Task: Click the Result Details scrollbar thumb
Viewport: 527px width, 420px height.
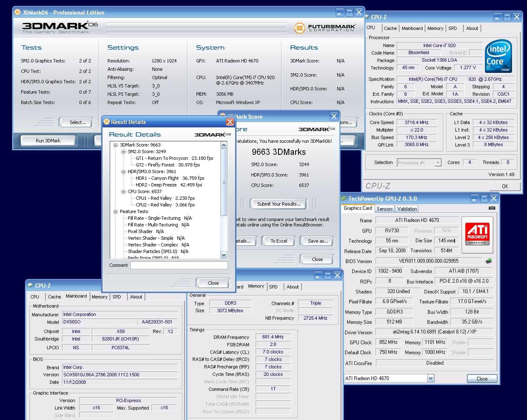Action: tap(224, 182)
